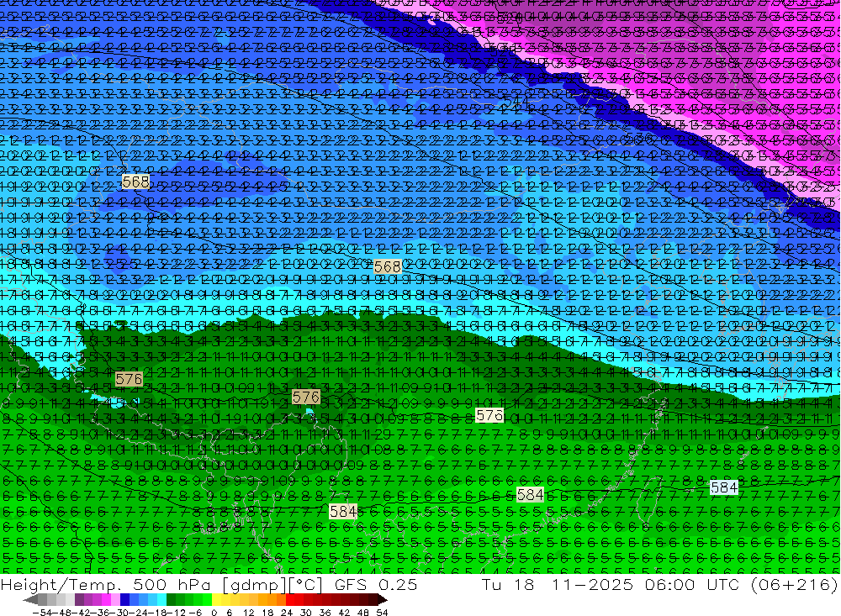The width and height of the screenshot is (841, 616).
Task: Click the "0" label on the color scale
Action: (x=214, y=613)
